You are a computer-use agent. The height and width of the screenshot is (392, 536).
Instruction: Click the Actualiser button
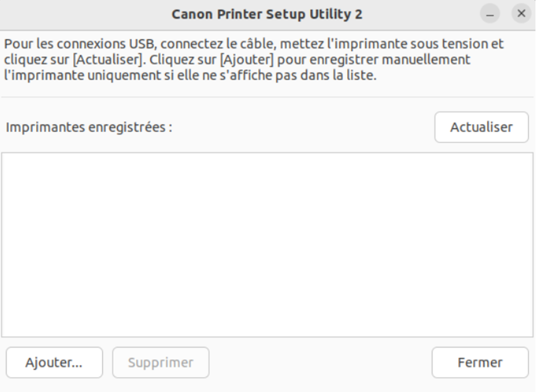coord(481,127)
